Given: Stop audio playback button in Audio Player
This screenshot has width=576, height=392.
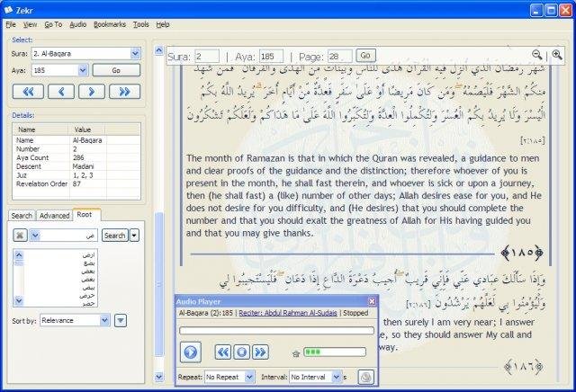Looking at the screenshot, I should coord(241,352).
